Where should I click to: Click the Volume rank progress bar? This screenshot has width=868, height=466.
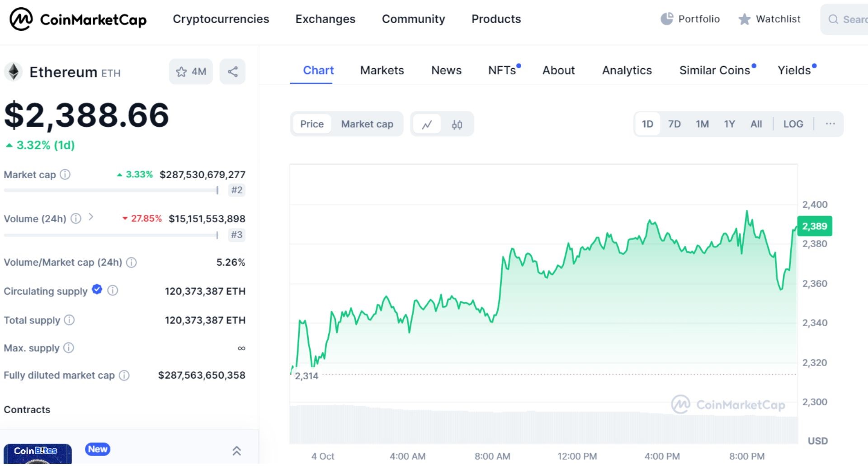(111, 235)
